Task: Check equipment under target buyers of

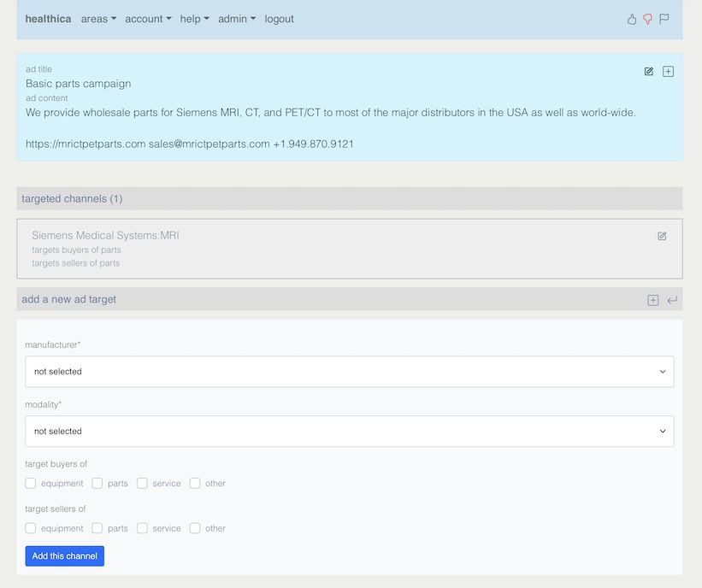Action: 31,483
